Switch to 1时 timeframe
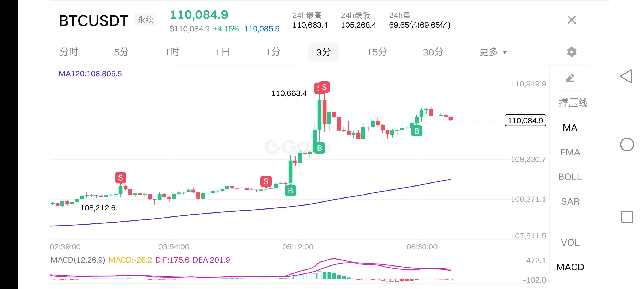644x289 pixels. point(172,52)
